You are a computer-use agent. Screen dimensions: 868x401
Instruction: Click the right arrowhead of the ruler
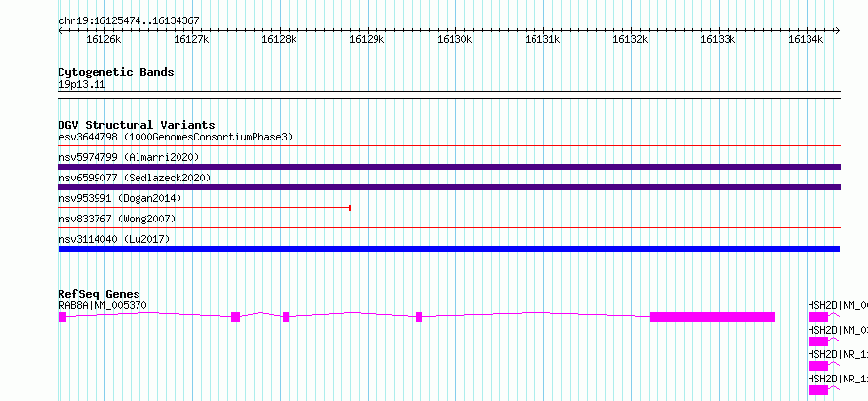tap(838, 31)
